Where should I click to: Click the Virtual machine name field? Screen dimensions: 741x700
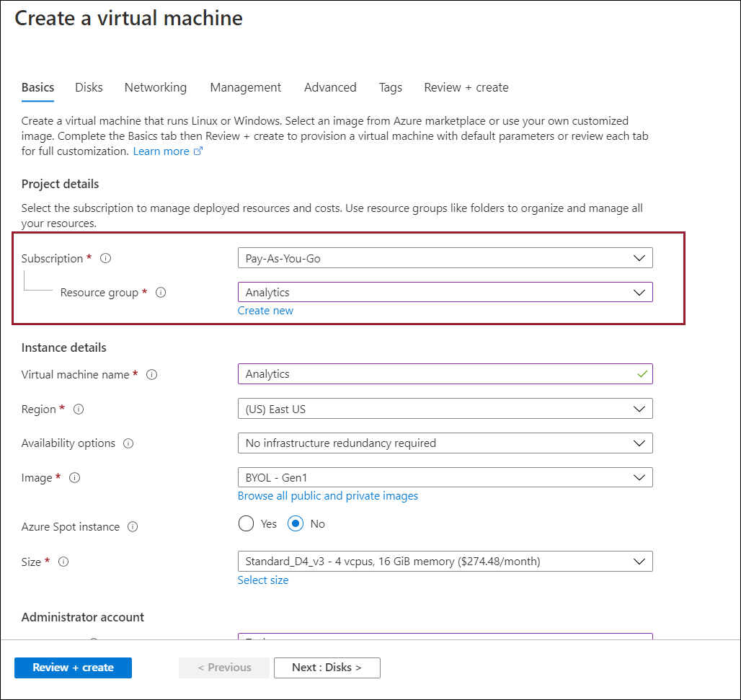tap(437, 374)
